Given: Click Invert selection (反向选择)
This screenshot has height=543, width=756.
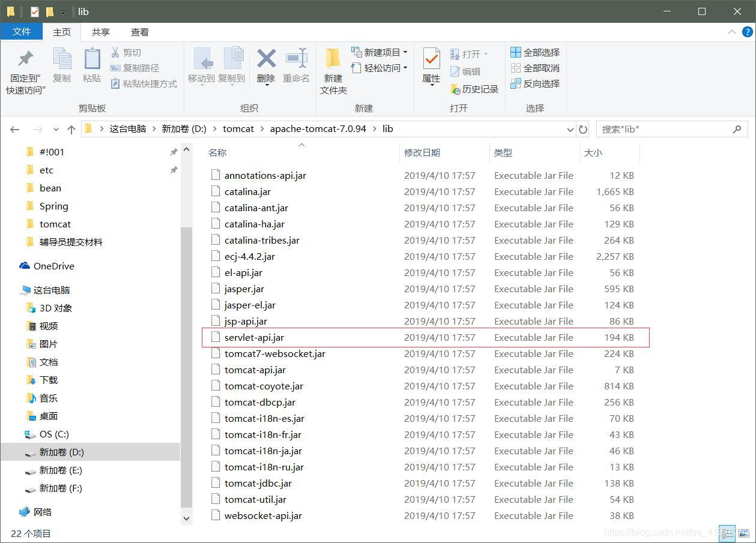Looking at the screenshot, I should click(535, 83).
